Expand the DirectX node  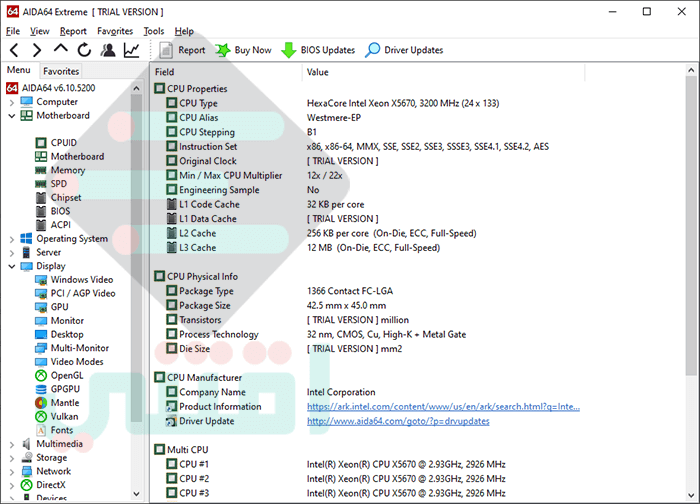[x=12, y=486]
